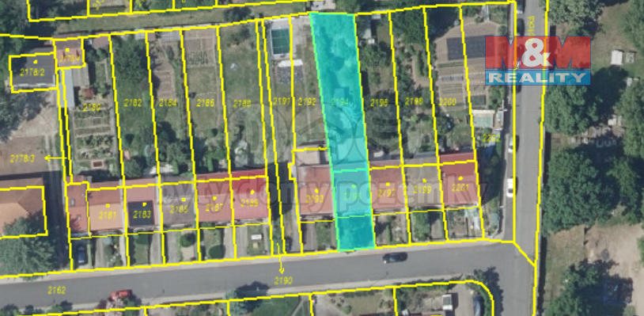This screenshot has height=316, width=644.
Task: Select garden parcel label 2180
Action: [92, 108]
